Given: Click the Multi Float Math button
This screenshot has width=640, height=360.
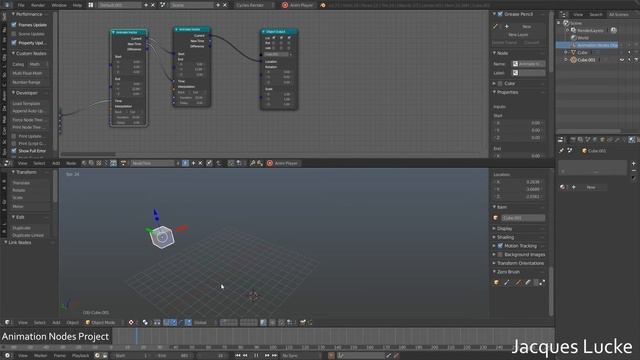Looking at the screenshot, I should [x=30, y=73].
